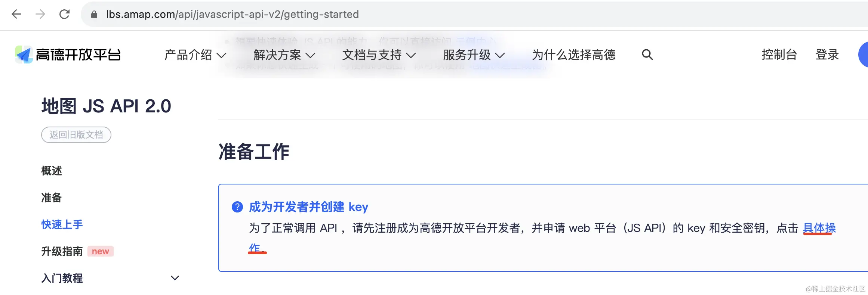
Task: Click the blue question mark icon
Action: [x=237, y=206]
